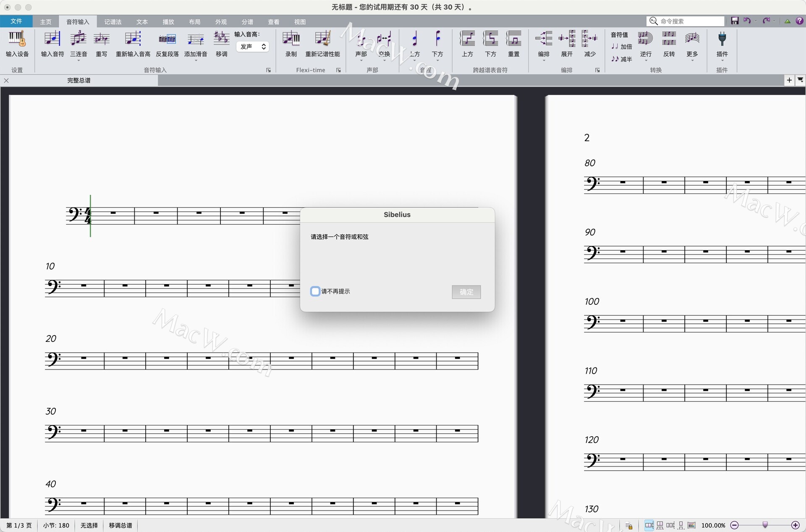
Task: Click the Voices (声部) icon
Action: [x=361, y=39]
